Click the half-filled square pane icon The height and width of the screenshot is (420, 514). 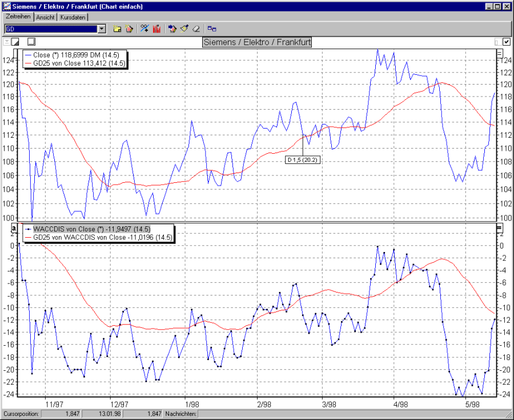click(x=14, y=41)
